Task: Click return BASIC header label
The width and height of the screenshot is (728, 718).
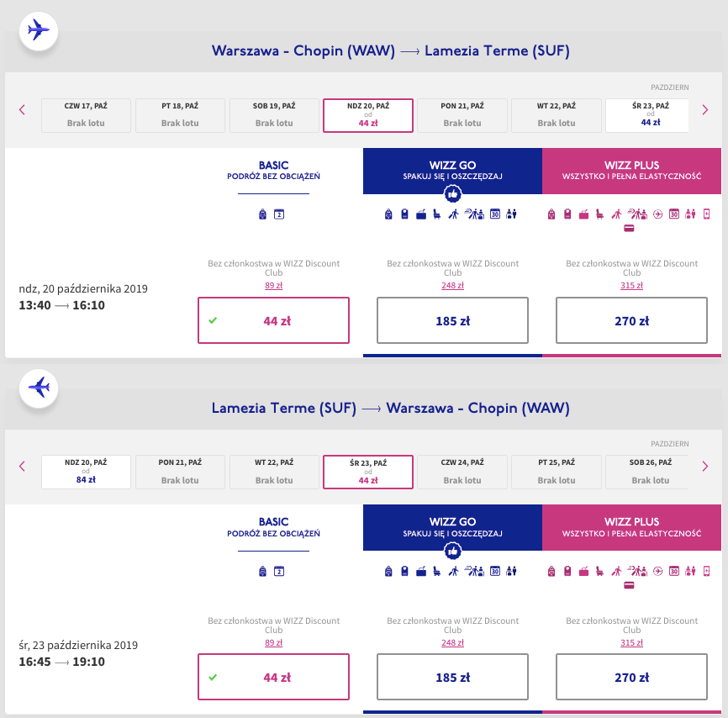Action: 273,526
